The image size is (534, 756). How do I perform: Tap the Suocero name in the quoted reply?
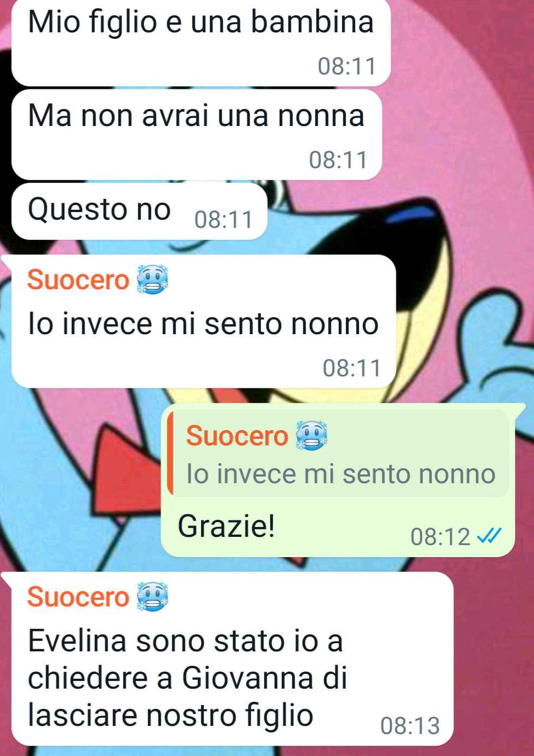pyautogui.click(x=237, y=436)
